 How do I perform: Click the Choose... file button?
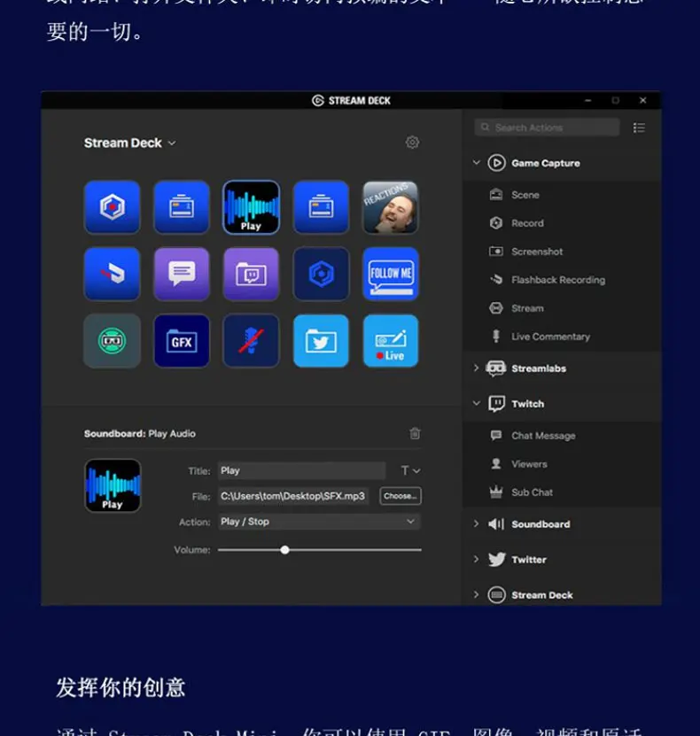(x=401, y=496)
